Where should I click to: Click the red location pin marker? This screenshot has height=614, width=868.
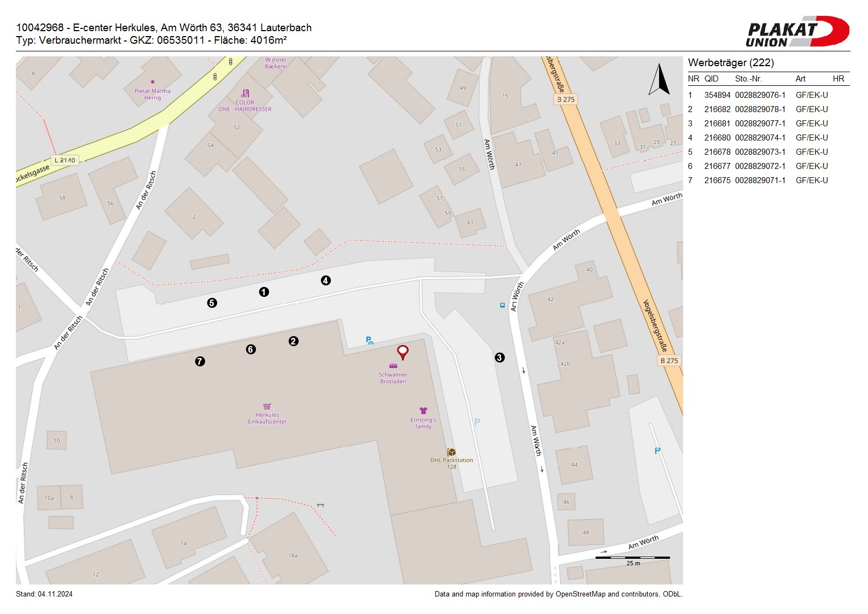(403, 352)
